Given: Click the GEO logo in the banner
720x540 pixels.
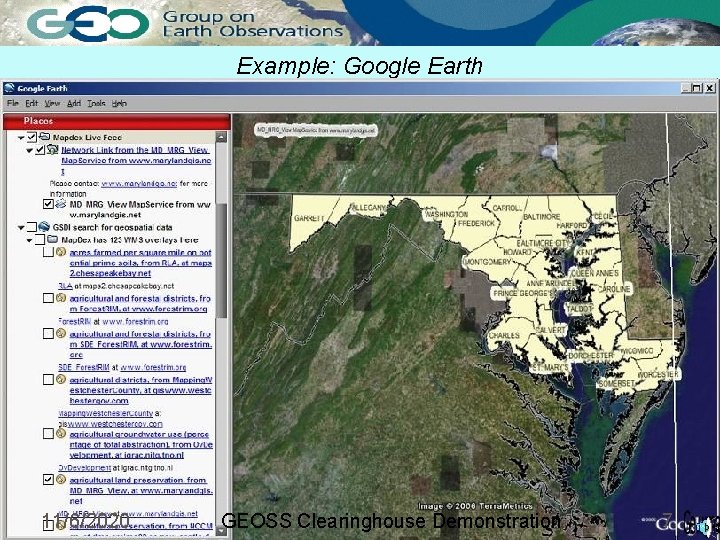Looking at the screenshot, I should (x=88, y=24).
